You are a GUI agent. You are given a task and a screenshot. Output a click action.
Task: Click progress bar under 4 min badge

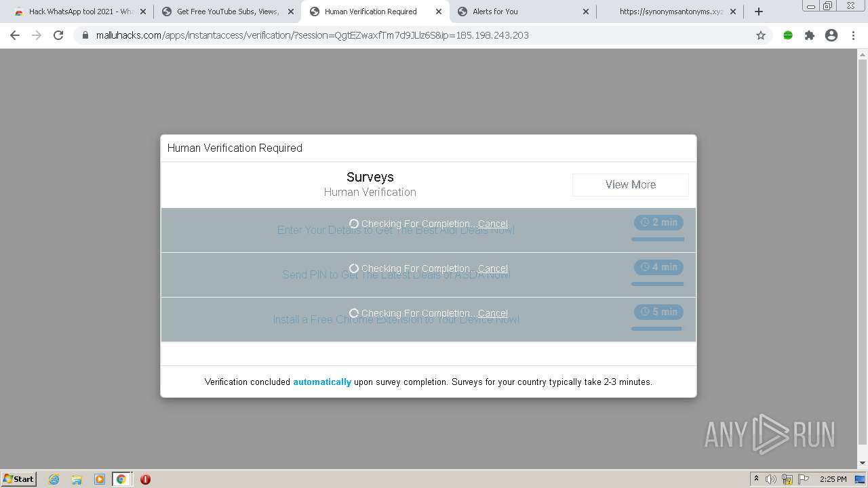(658, 284)
